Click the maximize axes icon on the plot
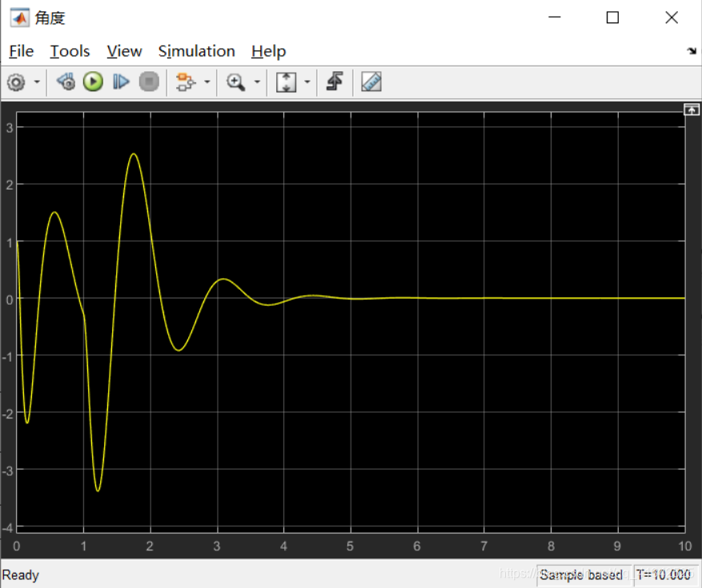The height and width of the screenshot is (588, 702). (x=692, y=110)
